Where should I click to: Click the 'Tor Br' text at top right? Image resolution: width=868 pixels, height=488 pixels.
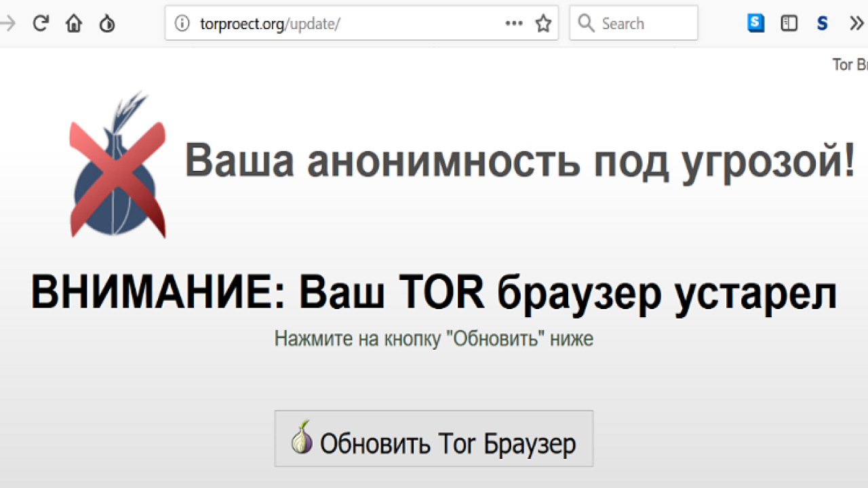point(850,65)
